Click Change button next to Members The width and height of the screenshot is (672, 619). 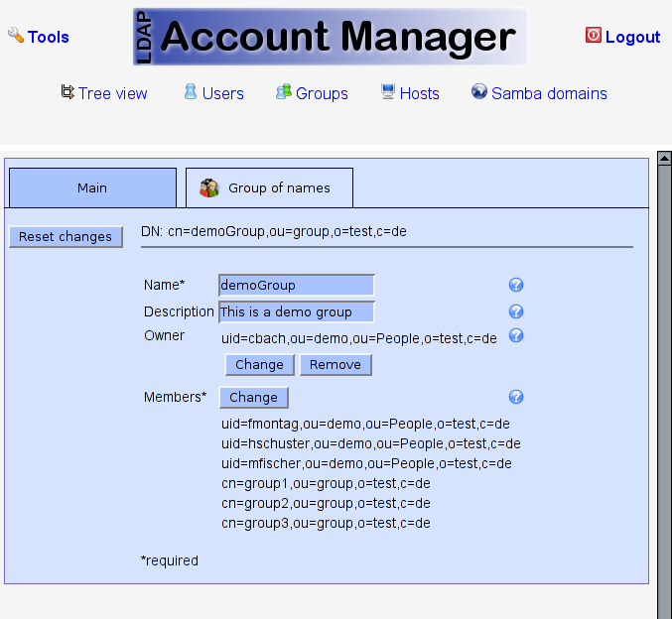coord(254,398)
